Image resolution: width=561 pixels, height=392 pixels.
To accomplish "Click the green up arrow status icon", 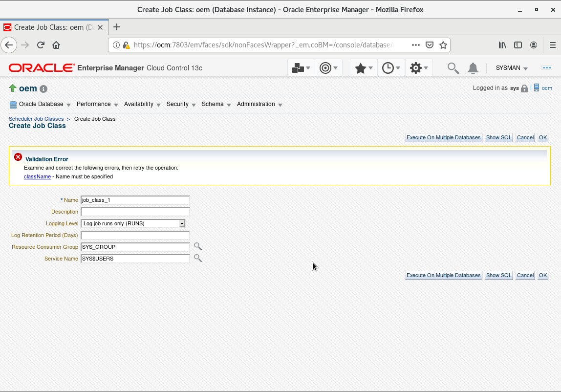I will (x=13, y=88).
